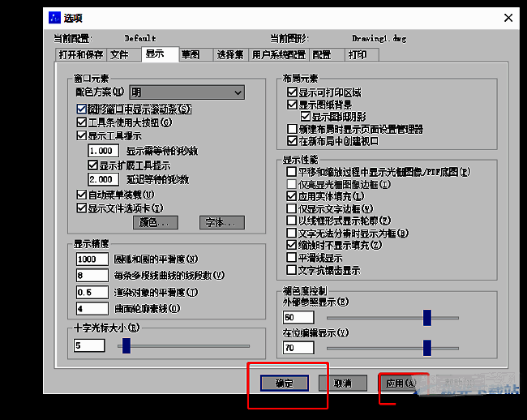Open the 配色方案 dropdown list
The height and width of the screenshot is (420, 527).
pyautogui.click(x=187, y=93)
